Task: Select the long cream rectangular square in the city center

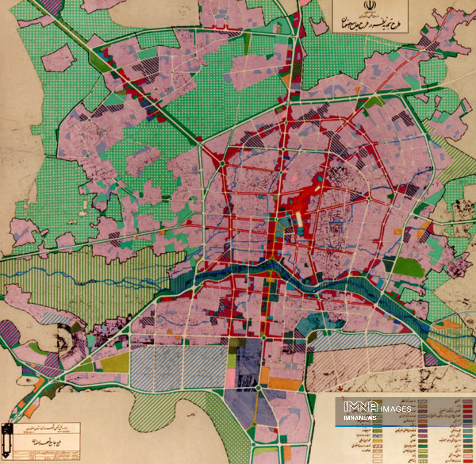Action: 299,219
